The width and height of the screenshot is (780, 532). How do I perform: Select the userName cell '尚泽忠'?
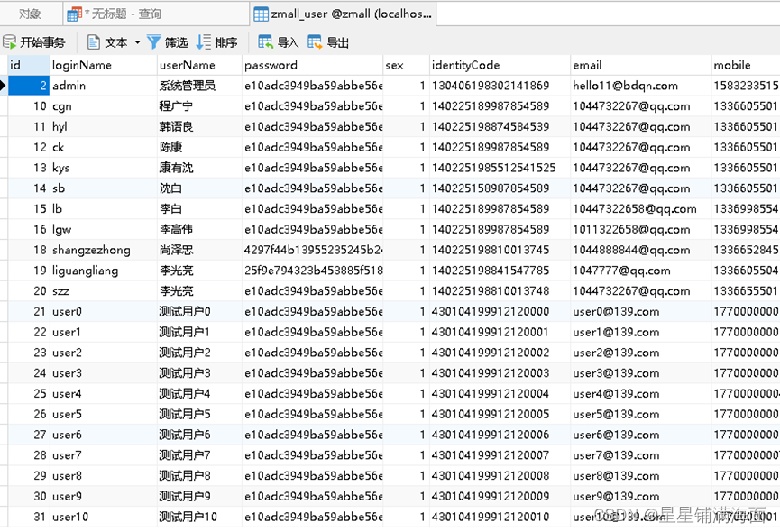coord(199,250)
